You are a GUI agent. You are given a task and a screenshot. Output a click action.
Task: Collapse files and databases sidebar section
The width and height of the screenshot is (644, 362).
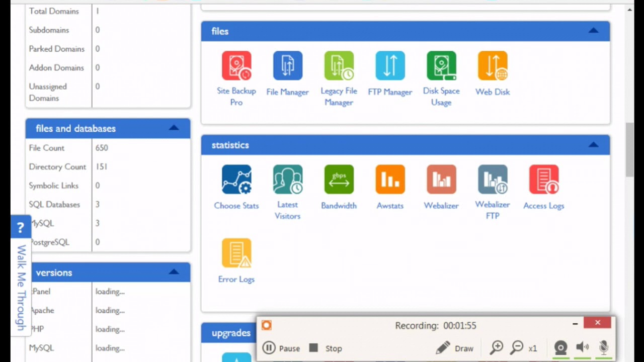[x=174, y=128]
